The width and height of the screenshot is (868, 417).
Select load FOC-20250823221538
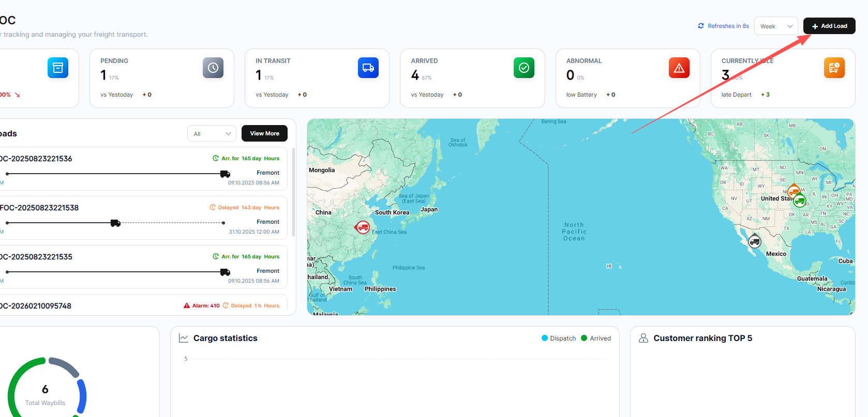142,218
